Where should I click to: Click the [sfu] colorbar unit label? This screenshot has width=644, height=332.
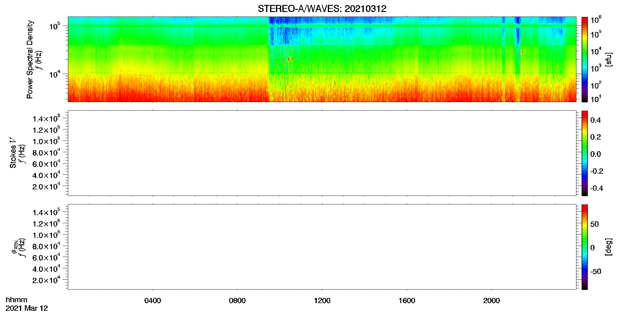coord(609,59)
